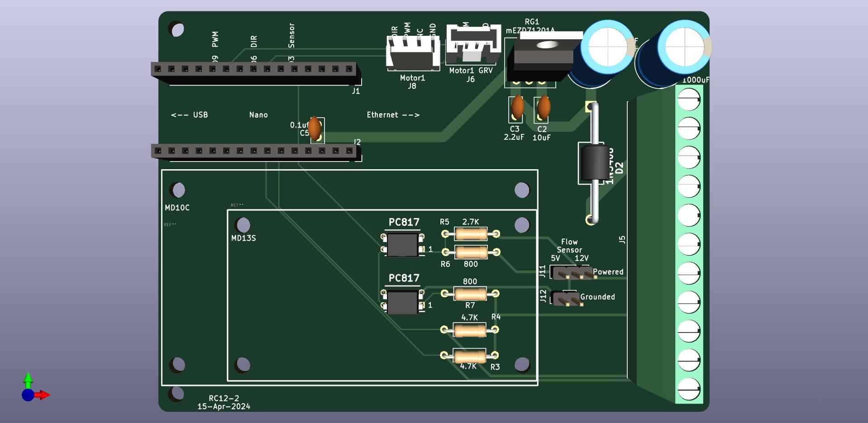Select the R3 4.7K resistor
Viewport: 868px width, 423px height.
pos(470,356)
